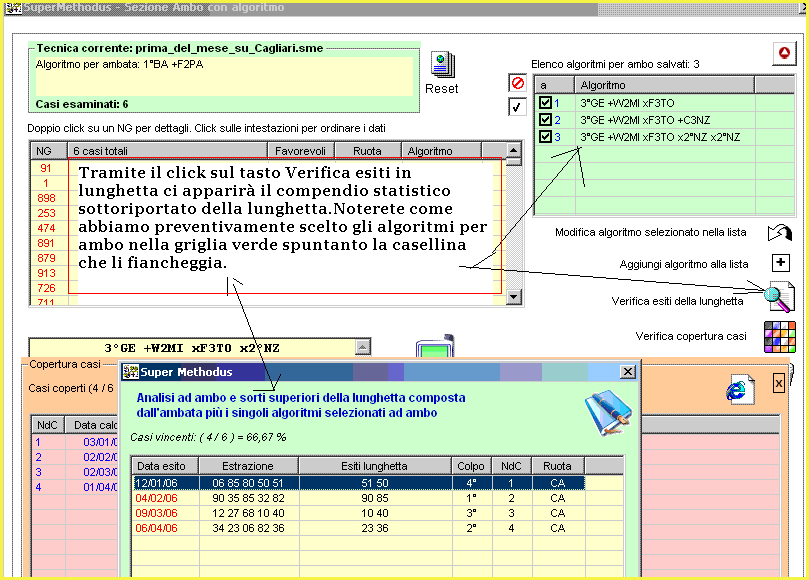Click the Algoritmo header in the NG list
Image resolution: width=809 pixels, height=580 pixels.
(441, 151)
